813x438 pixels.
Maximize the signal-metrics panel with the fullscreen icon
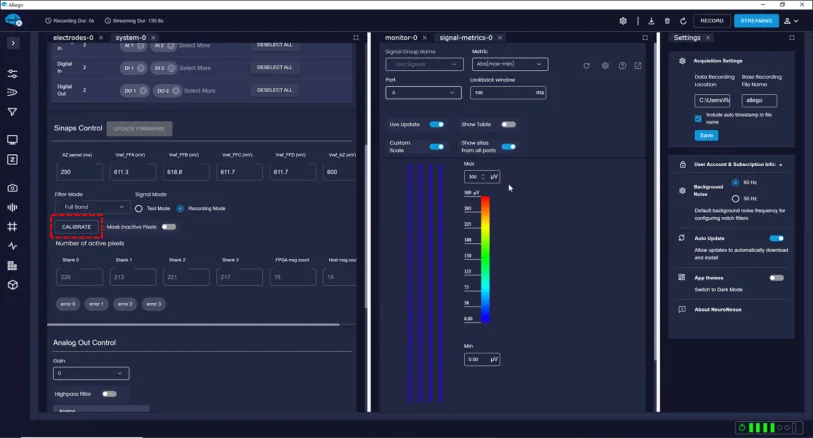click(645, 37)
